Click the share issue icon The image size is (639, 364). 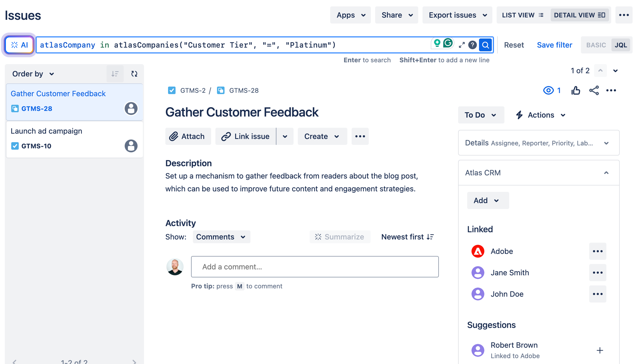[x=594, y=90]
